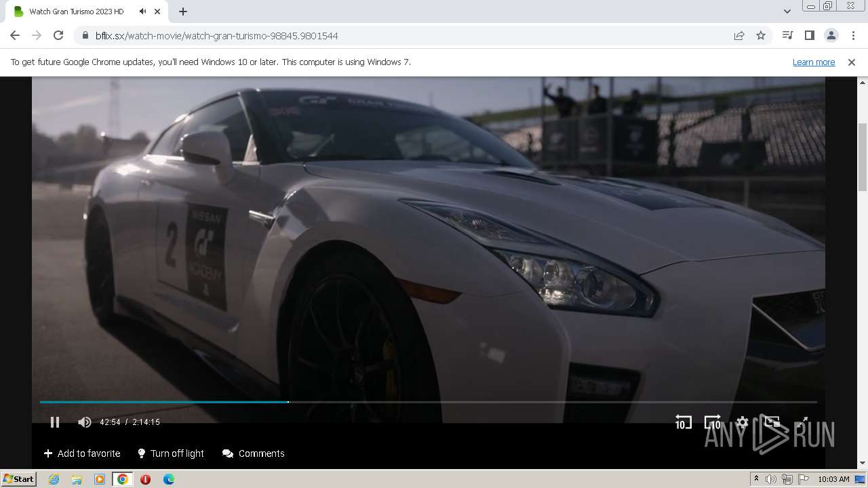Viewport: 868px width, 488px height.
Task: Open Action Center flag icon
Action: pyautogui.click(x=804, y=479)
